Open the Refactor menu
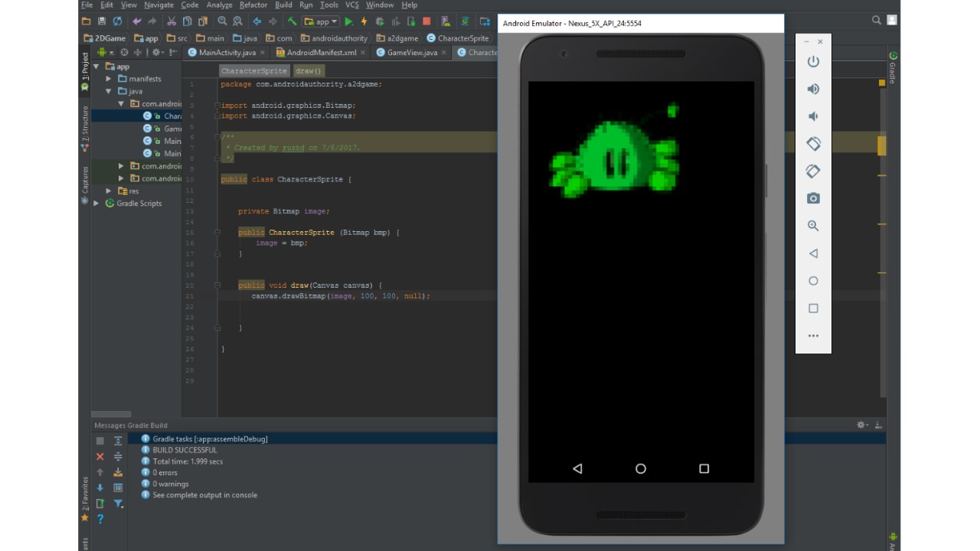The width and height of the screenshot is (980, 551). click(253, 5)
